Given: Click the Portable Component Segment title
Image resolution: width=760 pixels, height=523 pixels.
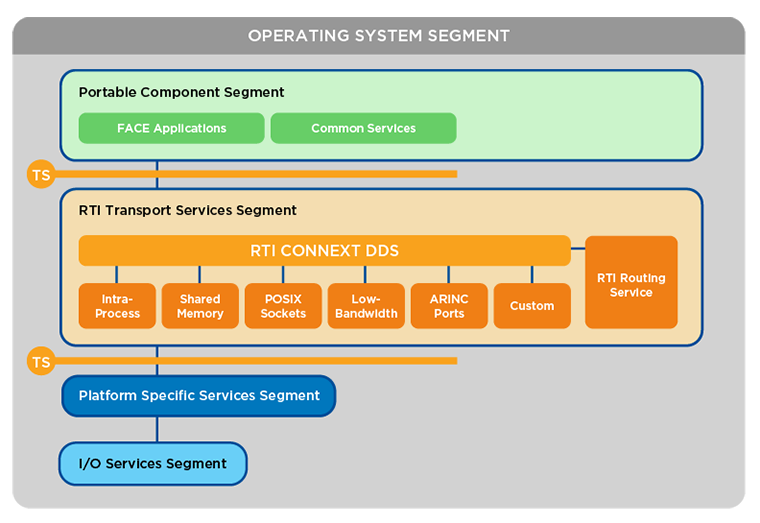Looking at the screenshot, I should [x=181, y=92].
